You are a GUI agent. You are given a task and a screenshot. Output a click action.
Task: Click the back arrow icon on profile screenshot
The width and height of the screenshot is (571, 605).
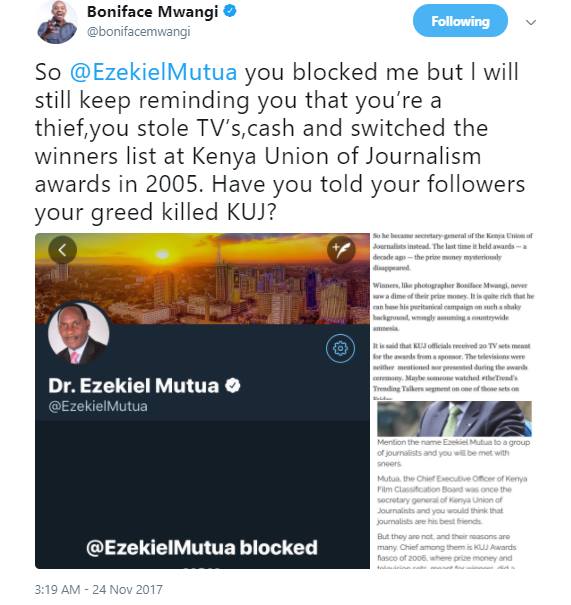tap(63, 250)
